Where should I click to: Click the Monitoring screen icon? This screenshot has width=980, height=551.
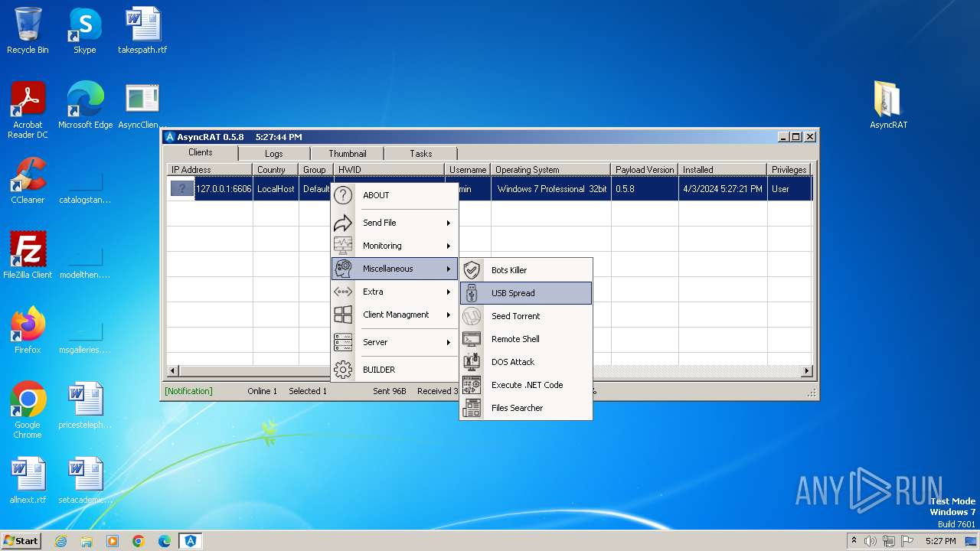tap(343, 246)
